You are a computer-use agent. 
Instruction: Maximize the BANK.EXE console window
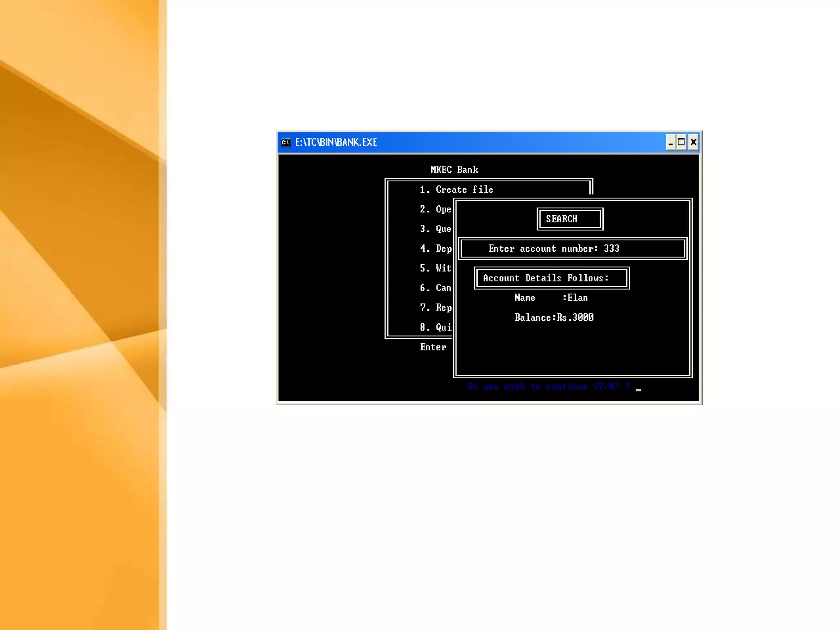click(x=681, y=142)
